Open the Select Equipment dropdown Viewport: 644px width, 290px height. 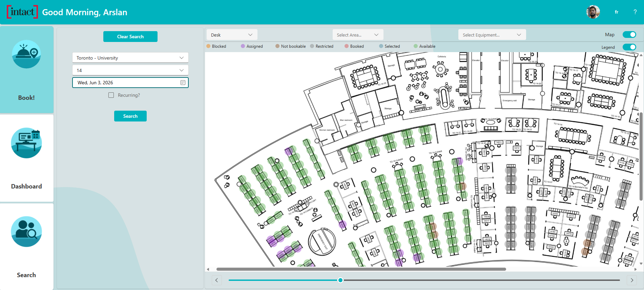492,35
